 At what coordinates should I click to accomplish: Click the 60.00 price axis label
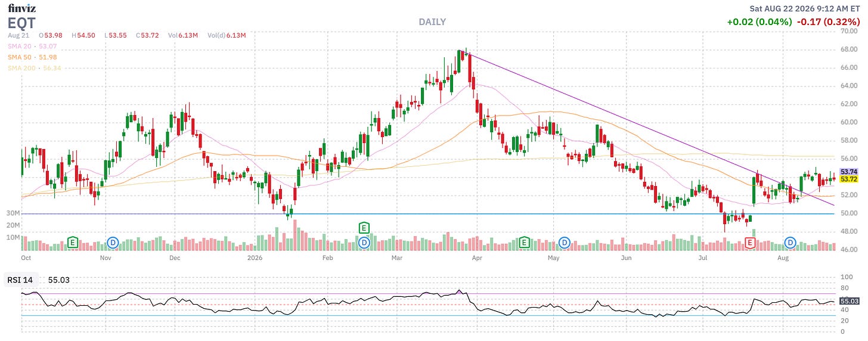click(x=849, y=122)
